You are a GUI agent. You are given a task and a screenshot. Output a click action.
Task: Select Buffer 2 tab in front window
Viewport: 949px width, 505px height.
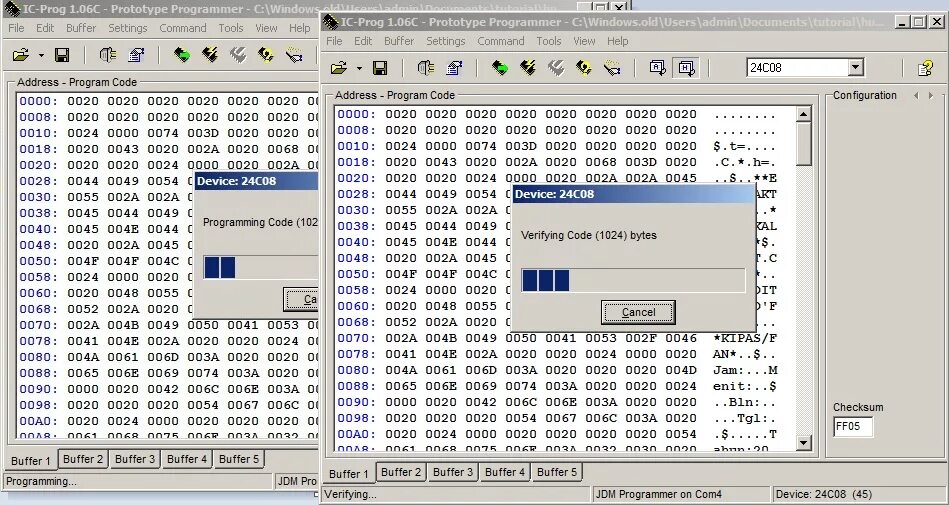pyautogui.click(x=401, y=472)
